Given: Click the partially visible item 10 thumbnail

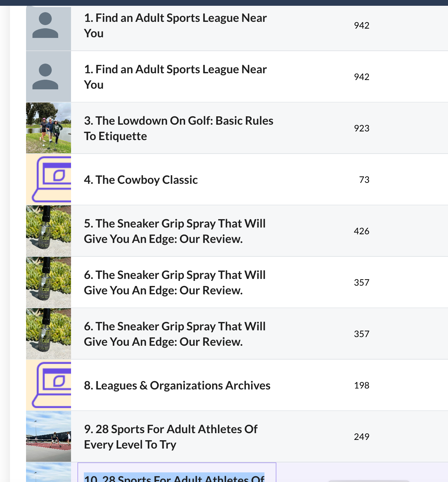Looking at the screenshot, I should click(x=49, y=473).
